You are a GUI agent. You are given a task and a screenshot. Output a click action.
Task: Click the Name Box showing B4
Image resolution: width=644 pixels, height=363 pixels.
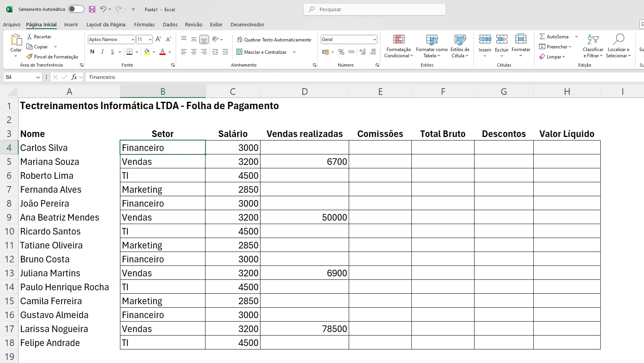point(22,77)
